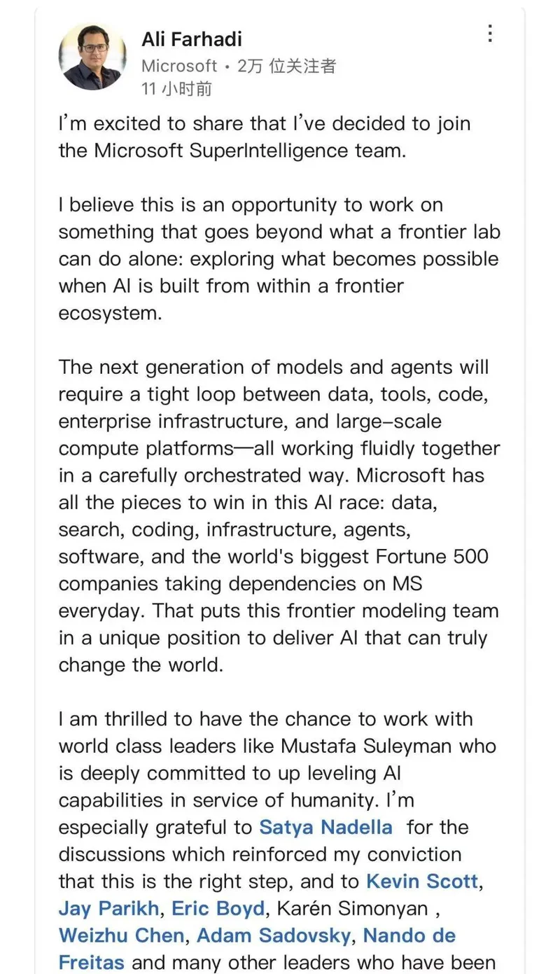560x974 pixels.
Task: Open the Kevin Scott mention link
Action: pyautogui.click(x=422, y=881)
